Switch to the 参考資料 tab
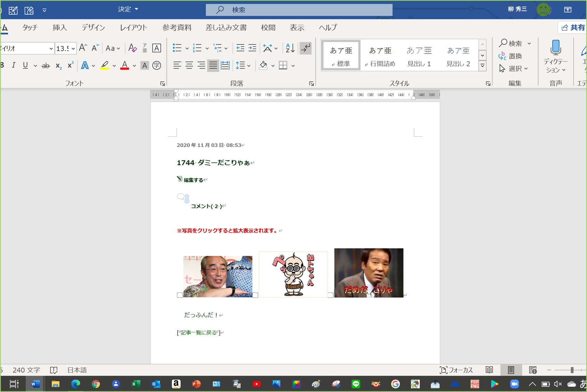This screenshot has height=392, width=587. click(177, 27)
